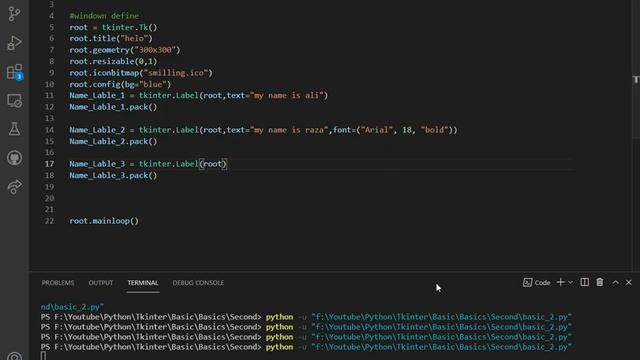Screen dimensions: 640x360
Task: Click the Name_Lable_3 = tkinter.Label(root) line
Action: coord(148,164)
